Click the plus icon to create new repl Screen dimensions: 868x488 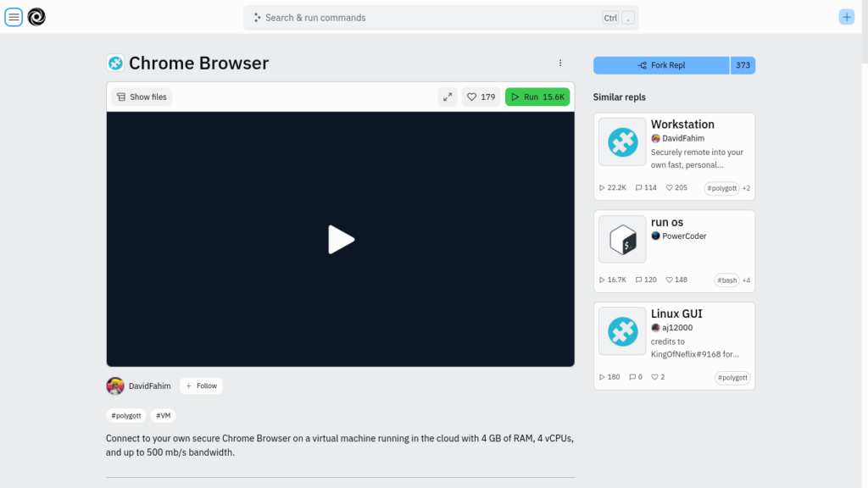point(846,17)
